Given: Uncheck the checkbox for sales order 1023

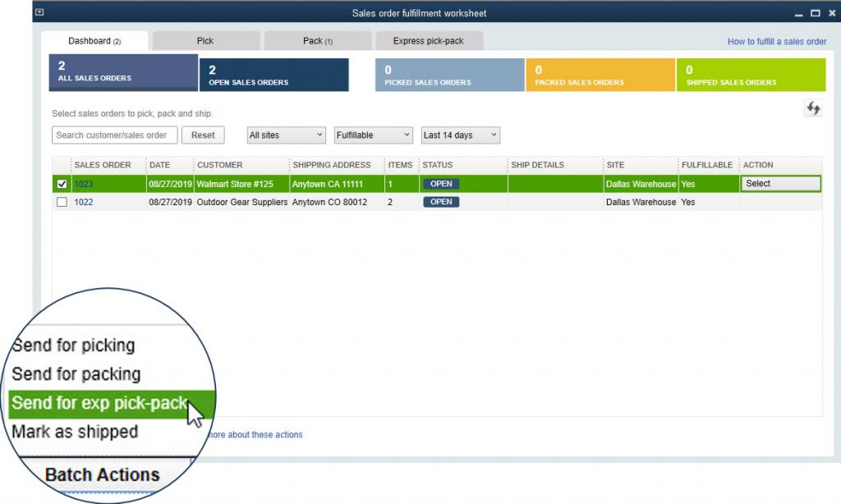Looking at the screenshot, I should [x=62, y=184].
